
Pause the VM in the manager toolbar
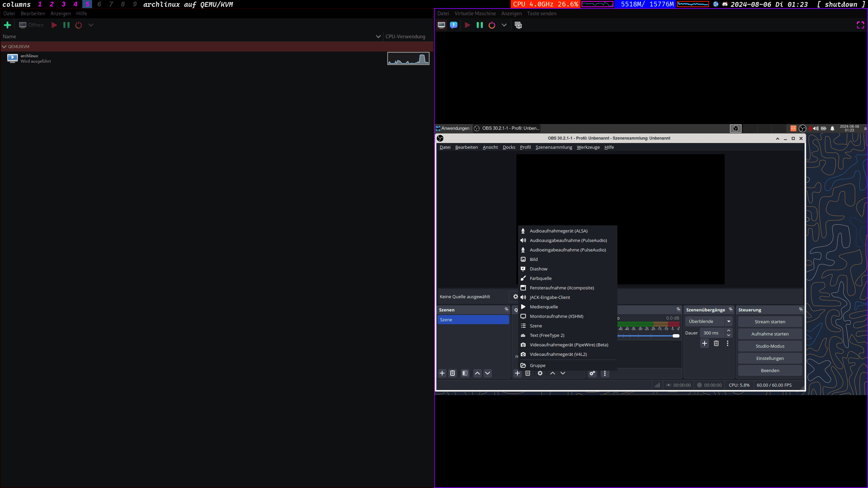[x=66, y=25]
